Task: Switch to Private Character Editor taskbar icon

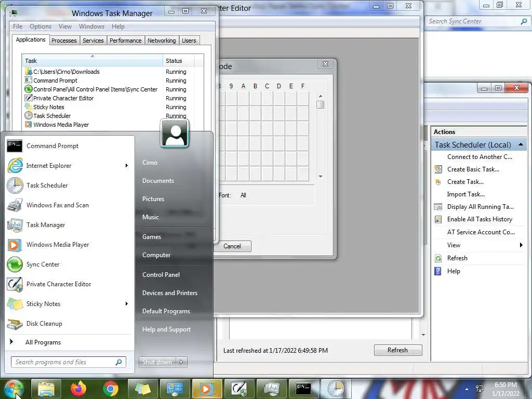Action: coord(239,389)
